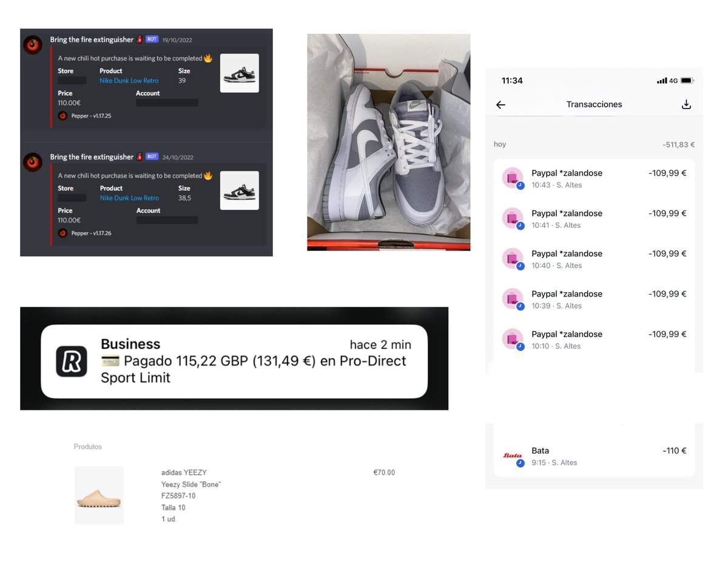Click the BOT badge on 19/10/2022 message

pos(152,39)
